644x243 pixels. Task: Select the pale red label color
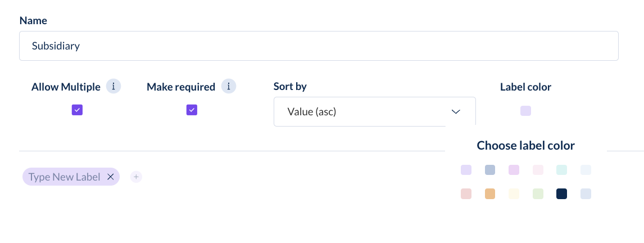point(466,193)
